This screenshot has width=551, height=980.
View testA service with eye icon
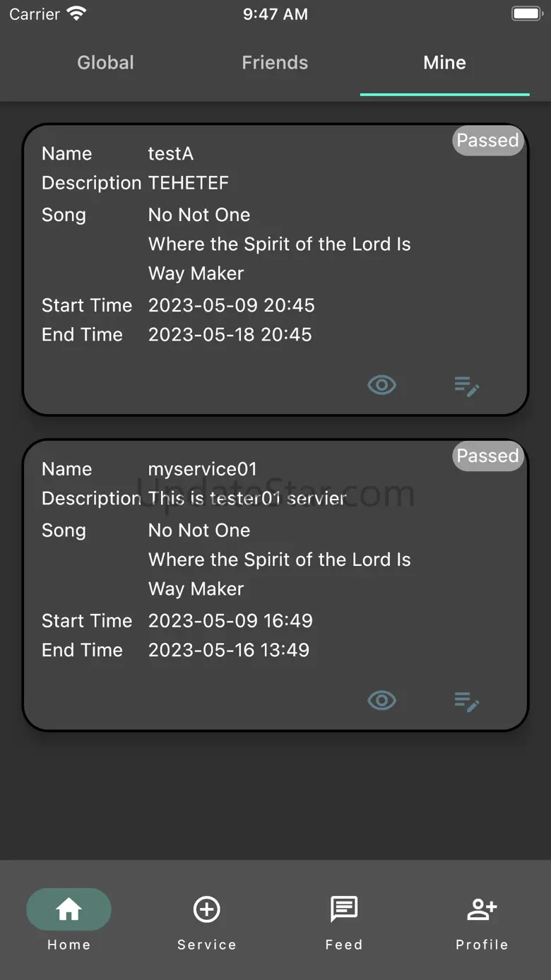381,385
